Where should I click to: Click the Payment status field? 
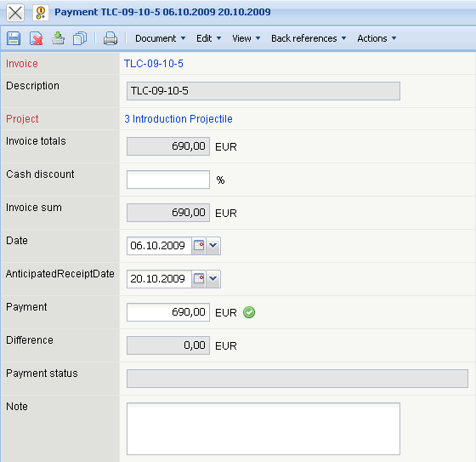tap(297, 379)
